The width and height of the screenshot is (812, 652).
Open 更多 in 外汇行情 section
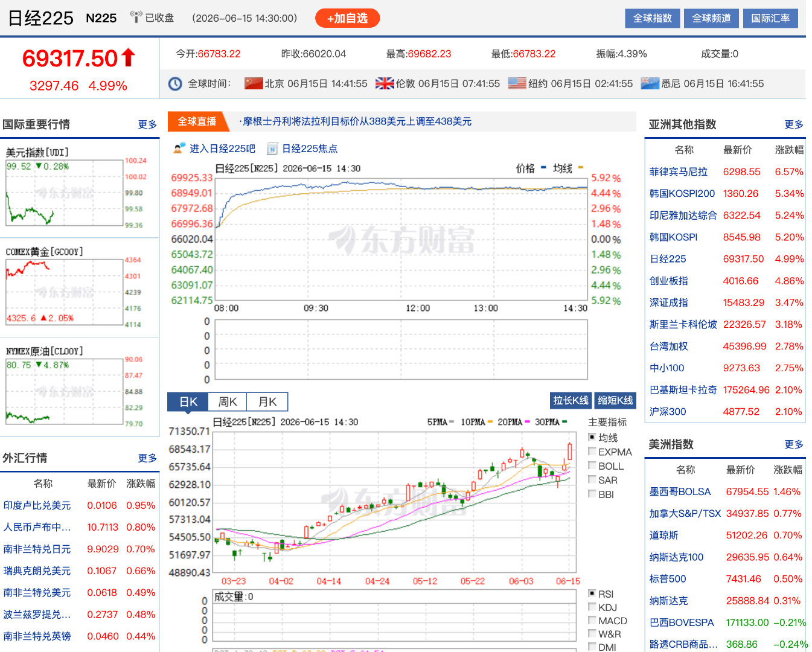click(x=147, y=458)
